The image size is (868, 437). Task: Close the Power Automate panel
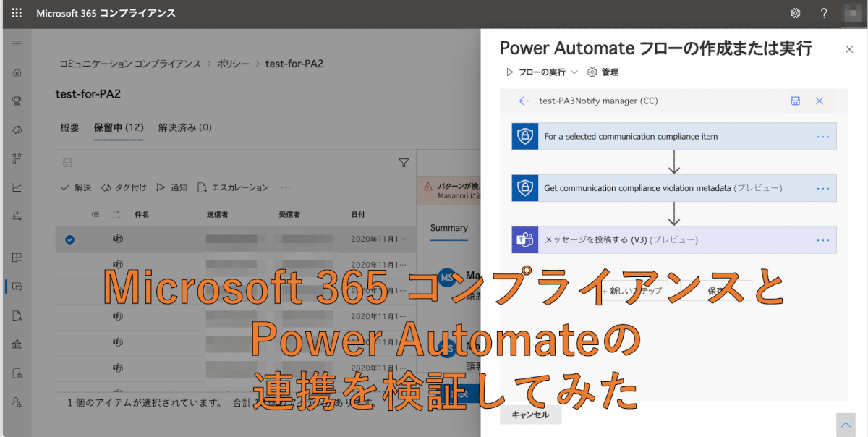[849, 49]
